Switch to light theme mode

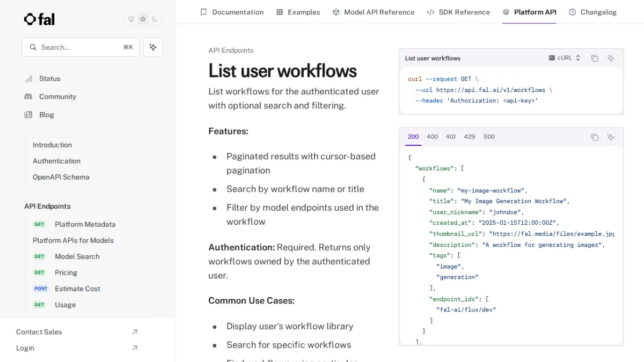click(x=143, y=19)
